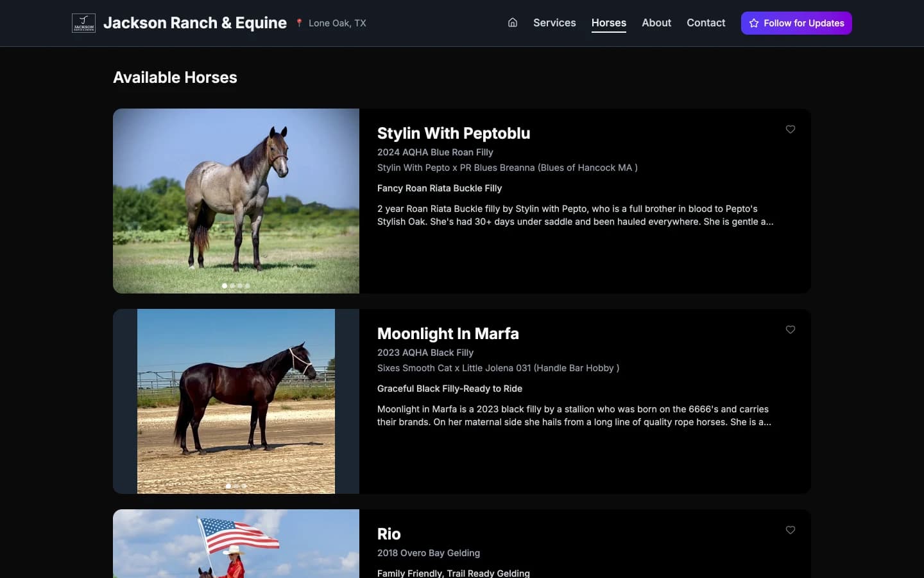Viewport: 924px width, 578px height.
Task: Select last carousel dot on Moonlight In Marfa photo
Action: click(x=244, y=486)
